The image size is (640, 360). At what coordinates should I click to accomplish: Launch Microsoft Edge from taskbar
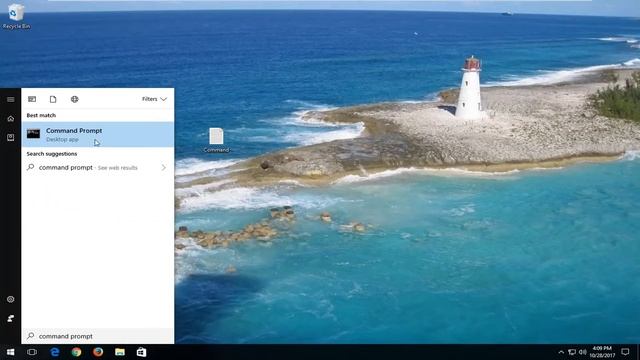pyautogui.click(x=55, y=352)
